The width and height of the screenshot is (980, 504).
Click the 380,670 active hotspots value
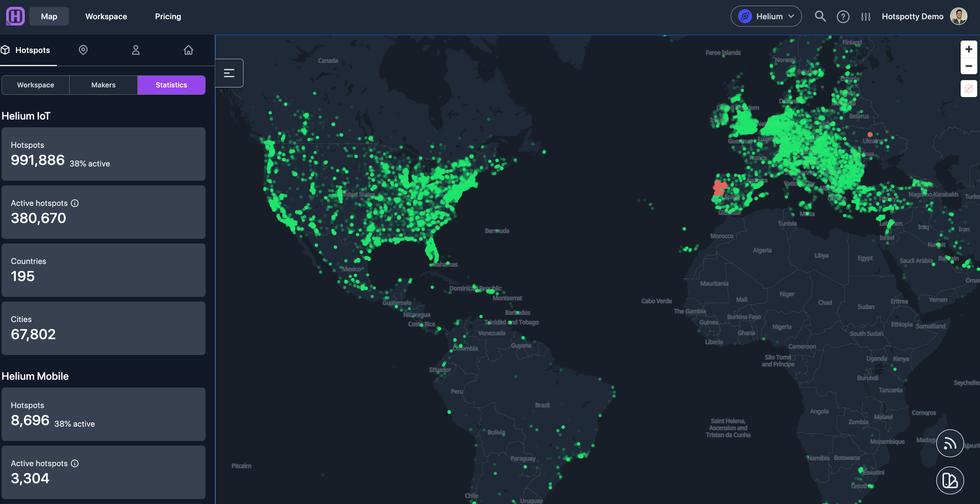[x=38, y=218]
